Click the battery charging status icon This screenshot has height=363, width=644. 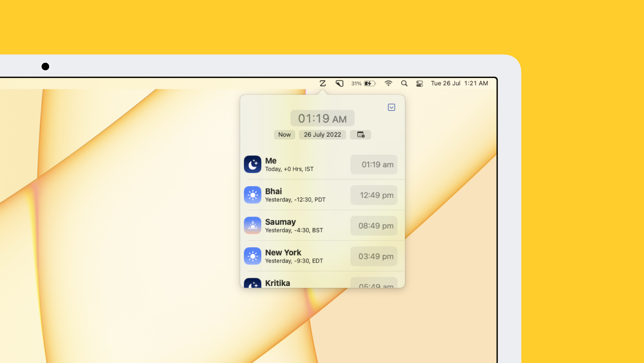tap(370, 83)
